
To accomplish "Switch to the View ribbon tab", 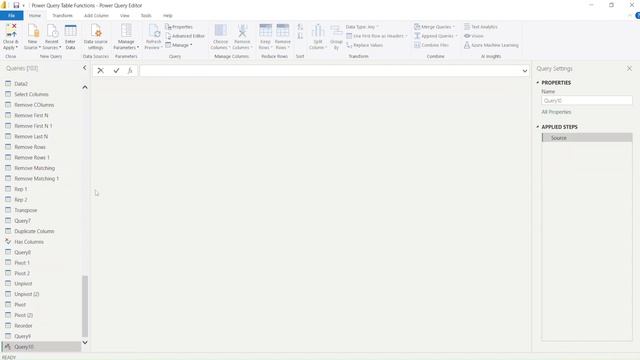I will click(125, 16).
